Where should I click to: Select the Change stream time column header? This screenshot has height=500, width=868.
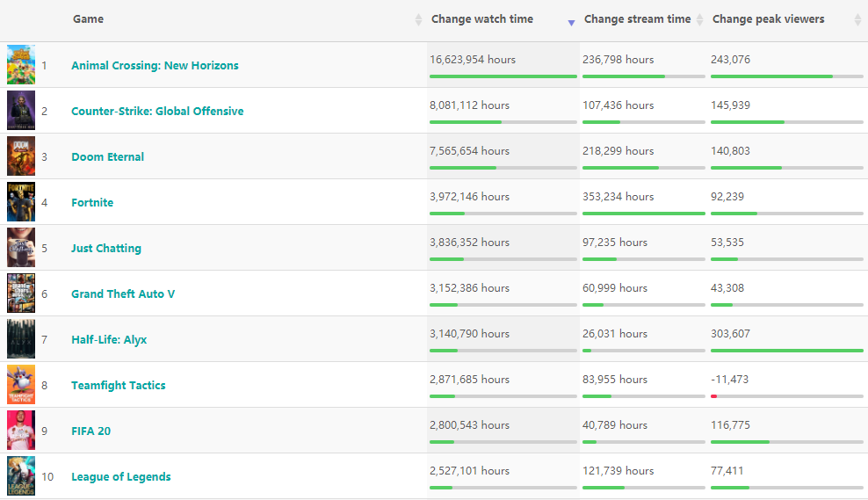[637, 19]
